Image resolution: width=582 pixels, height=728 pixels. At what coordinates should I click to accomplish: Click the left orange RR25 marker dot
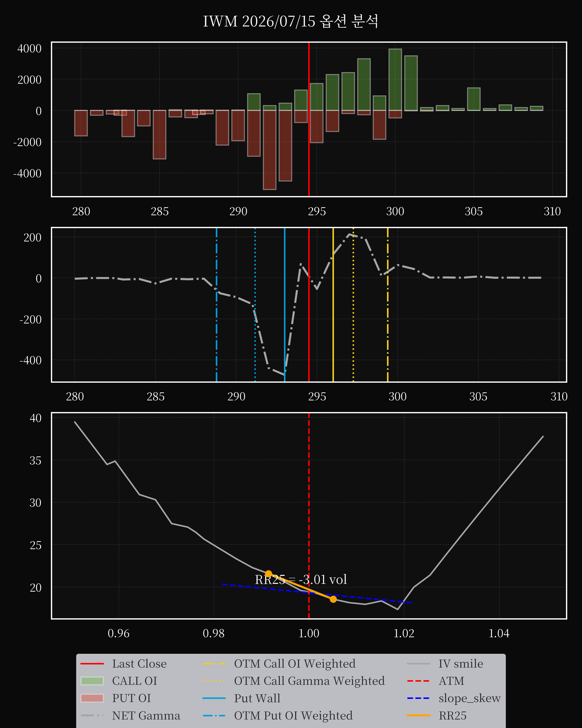tap(268, 574)
